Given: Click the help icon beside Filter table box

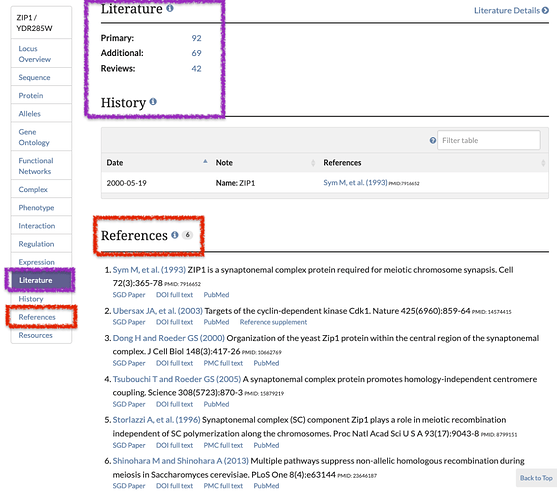Looking at the screenshot, I should pos(433,140).
